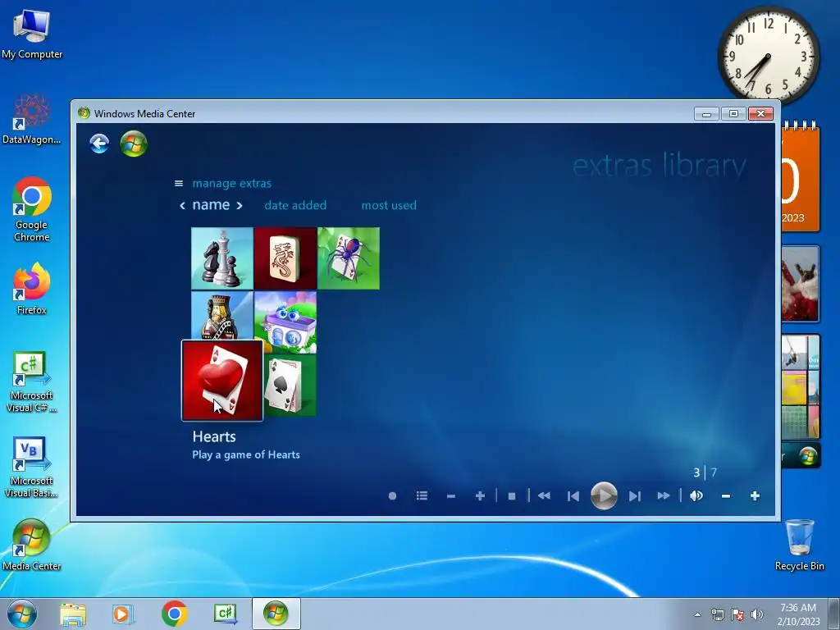Rewind with the double left arrows

(x=544, y=495)
